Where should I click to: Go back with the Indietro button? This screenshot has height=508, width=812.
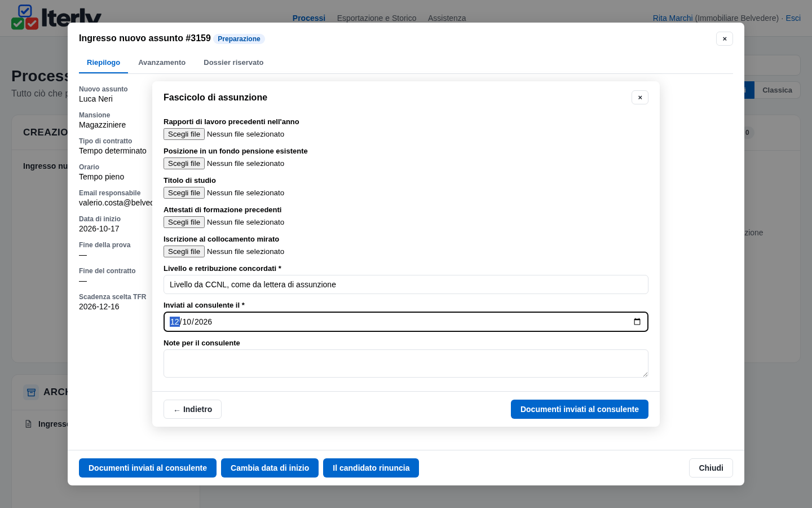(x=192, y=409)
